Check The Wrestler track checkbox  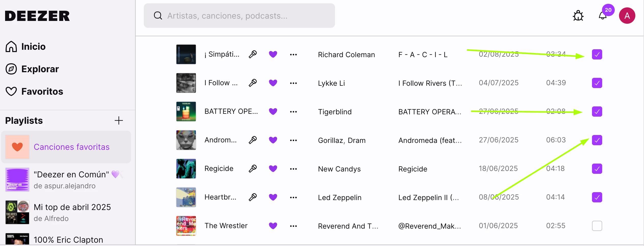click(597, 226)
